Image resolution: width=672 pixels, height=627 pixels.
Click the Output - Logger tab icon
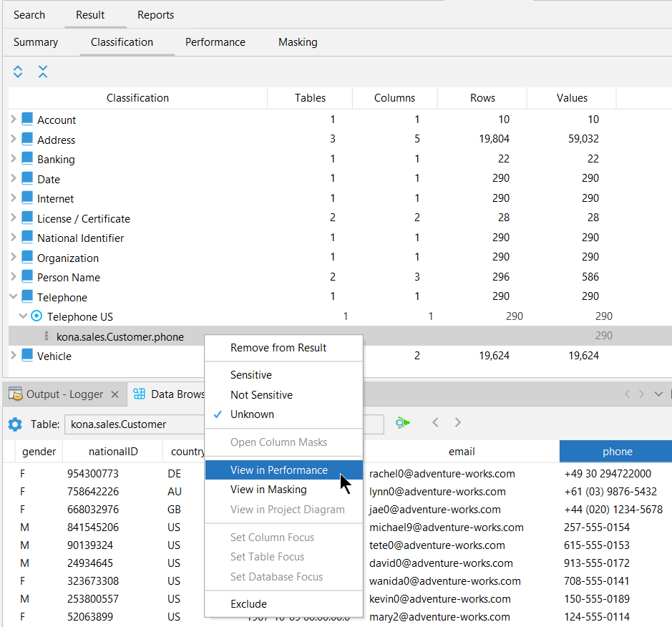point(16,394)
